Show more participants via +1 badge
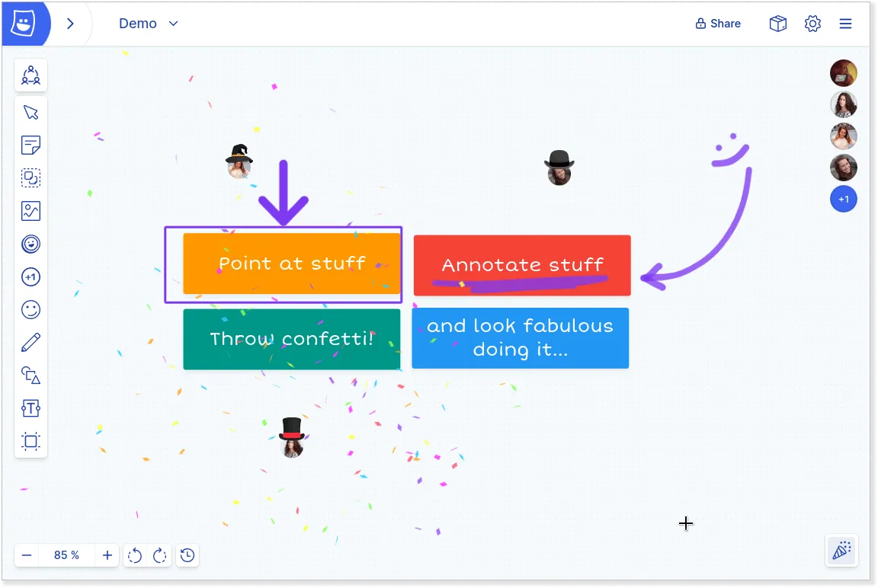The width and height of the screenshot is (878, 588). pos(844,200)
